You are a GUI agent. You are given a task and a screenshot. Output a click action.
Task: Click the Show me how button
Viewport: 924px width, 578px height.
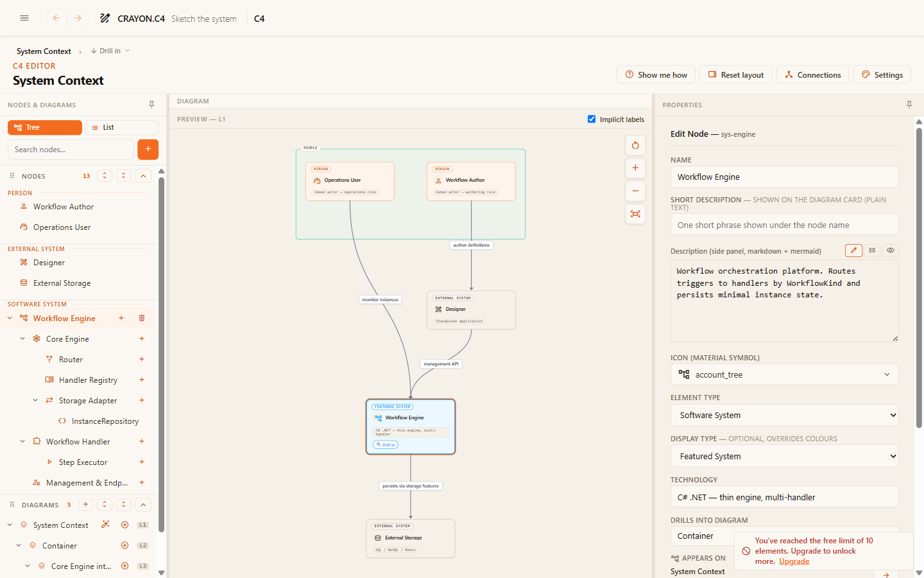(x=656, y=74)
